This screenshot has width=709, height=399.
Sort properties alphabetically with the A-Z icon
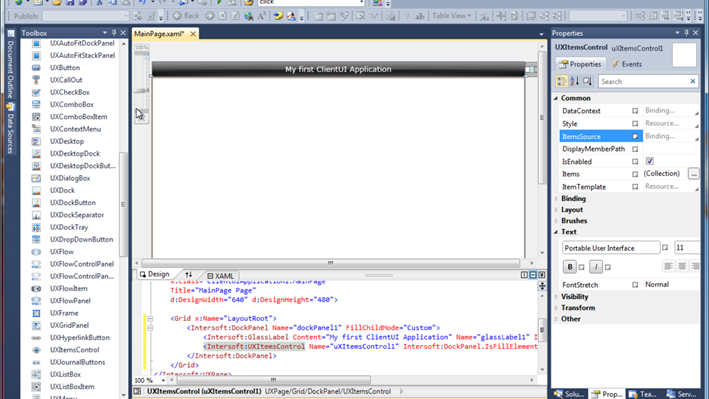tap(574, 81)
